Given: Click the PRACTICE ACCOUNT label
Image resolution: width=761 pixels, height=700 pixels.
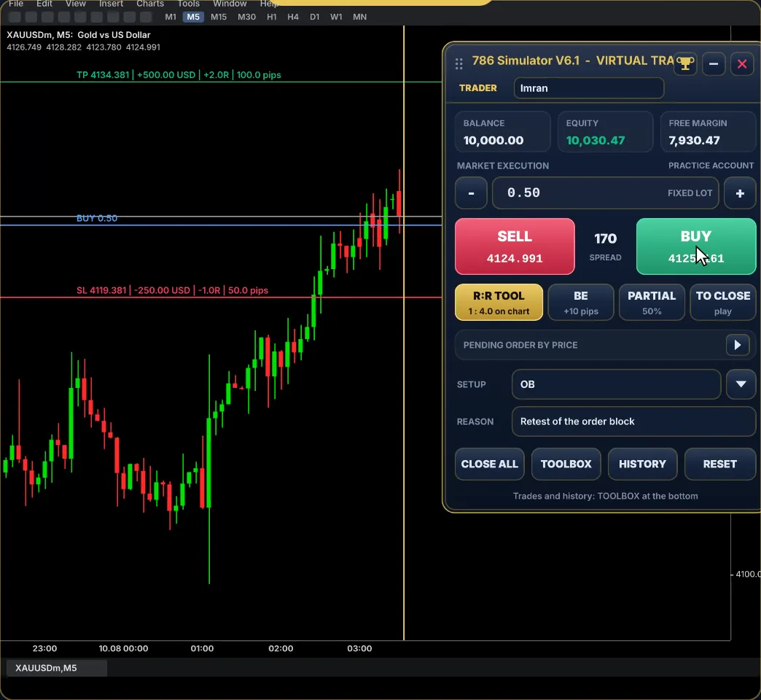Looking at the screenshot, I should [x=711, y=166].
